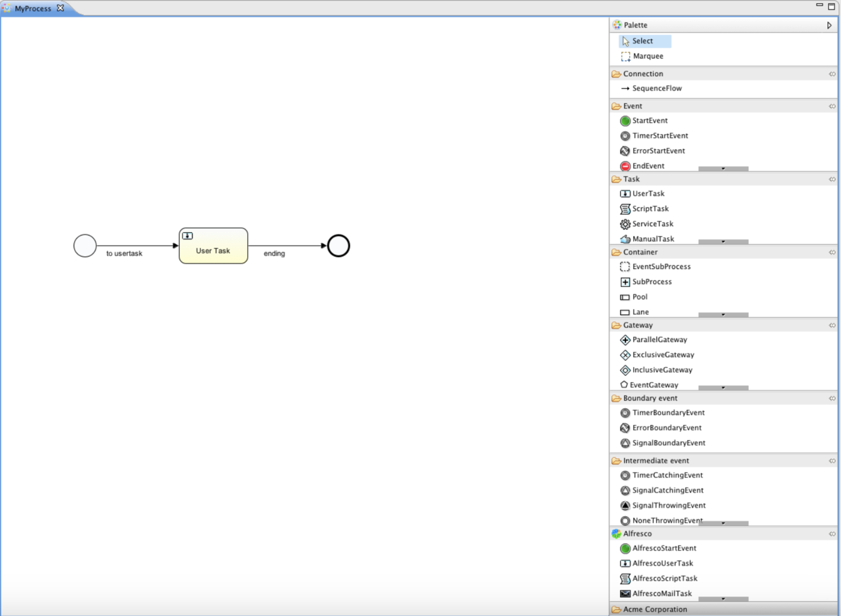Select the EndEvent palette tool
The height and width of the screenshot is (616, 841).
(x=642, y=165)
